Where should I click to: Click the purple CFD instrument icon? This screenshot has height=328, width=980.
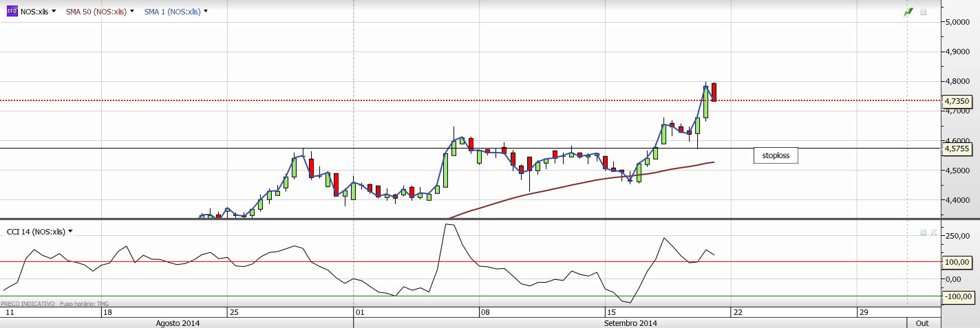pyautogui.click(x=12, y=12)
